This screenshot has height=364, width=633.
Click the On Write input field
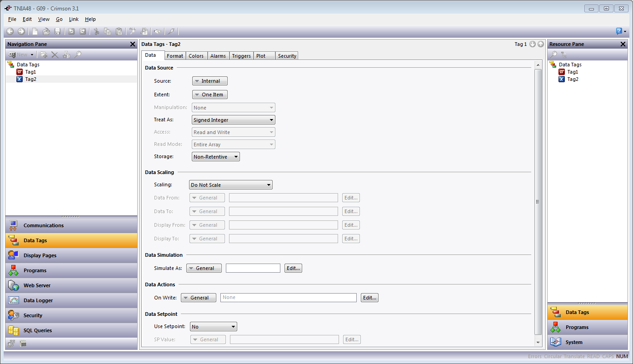tap(289, 298)
